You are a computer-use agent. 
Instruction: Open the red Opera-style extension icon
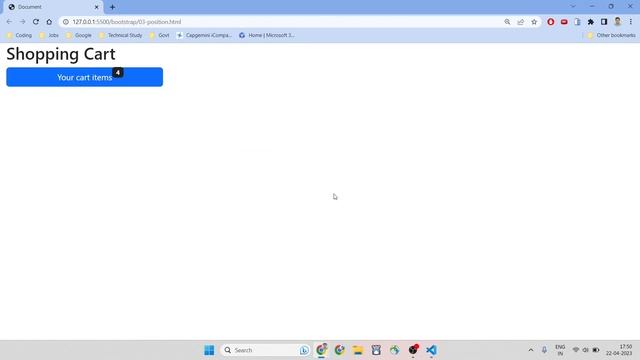coord(551,22)
